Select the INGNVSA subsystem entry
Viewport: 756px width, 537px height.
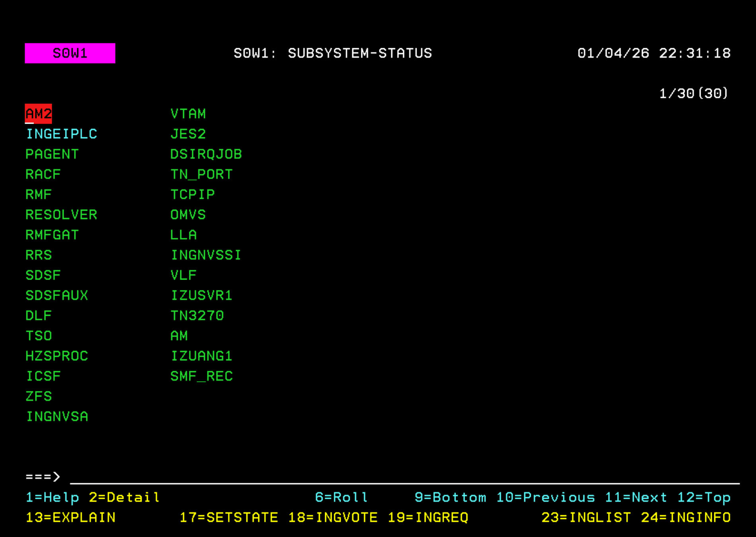point(57,416)
